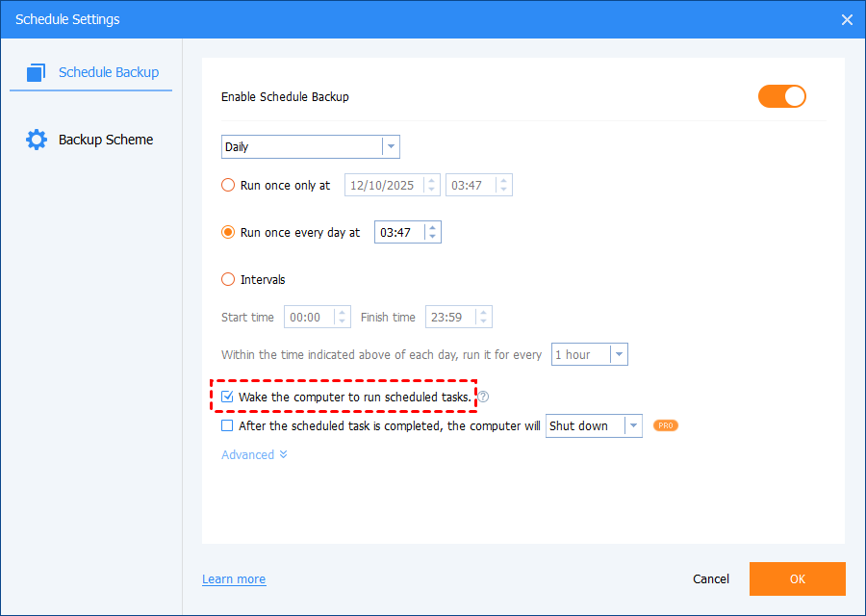
Task: Open the 1 hour interval dropdown
Action: 589,354
